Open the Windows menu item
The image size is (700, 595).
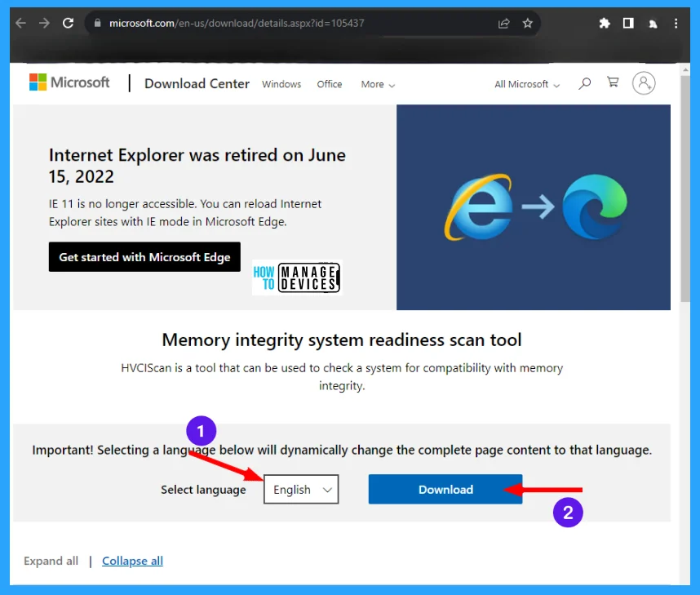[281, 84]
